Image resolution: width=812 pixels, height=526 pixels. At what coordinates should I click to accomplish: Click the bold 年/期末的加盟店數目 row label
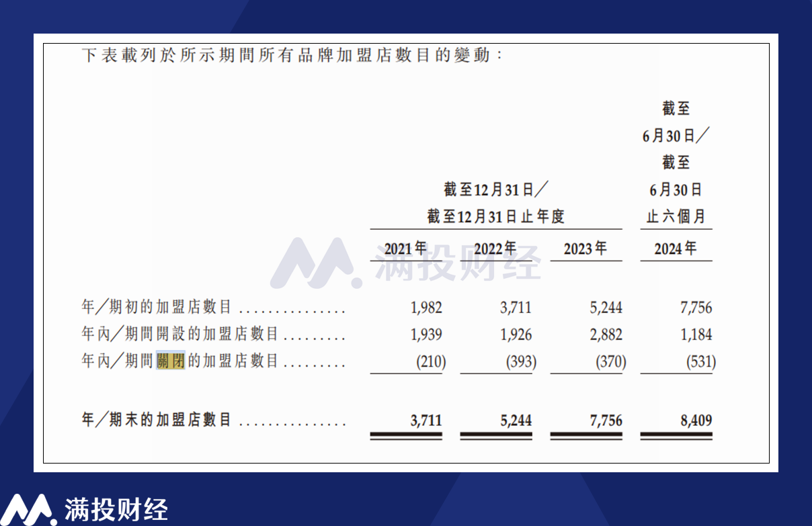click(x=157, y=421)
